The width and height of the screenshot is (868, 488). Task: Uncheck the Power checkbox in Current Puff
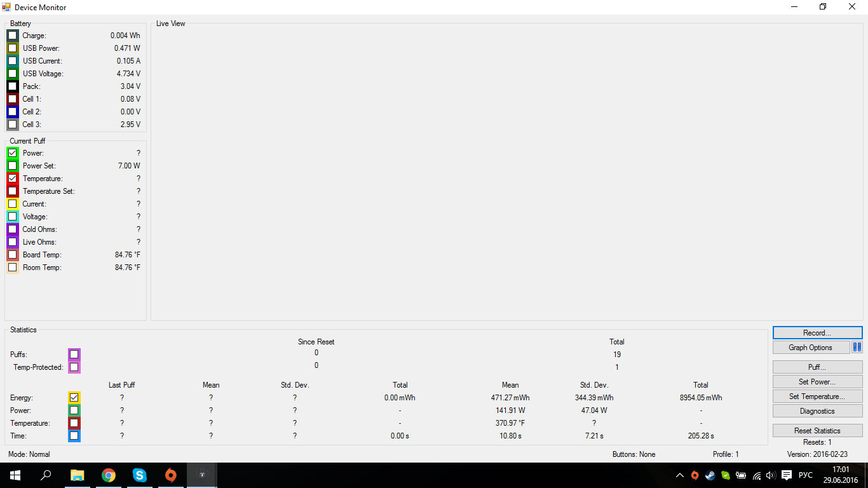[x=13, y=153]
